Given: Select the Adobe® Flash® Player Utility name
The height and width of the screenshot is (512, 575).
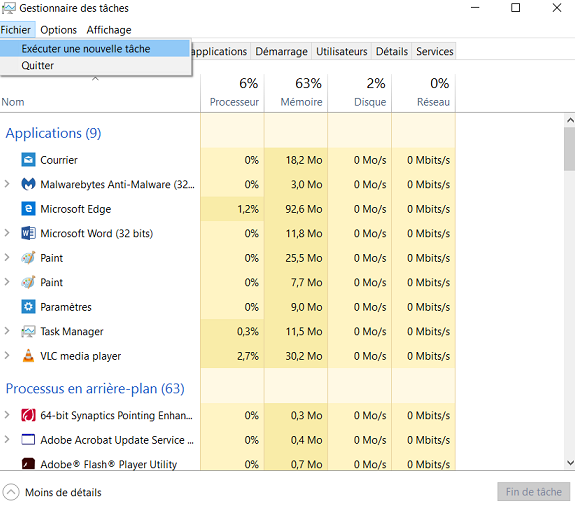Looking at the screenshot, I should (109, 464).
